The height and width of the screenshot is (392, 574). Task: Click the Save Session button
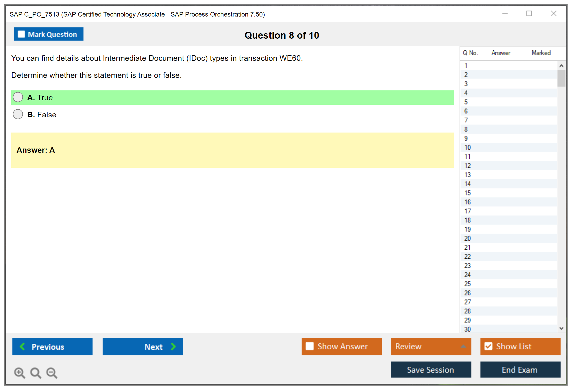[x=431, y=370]
